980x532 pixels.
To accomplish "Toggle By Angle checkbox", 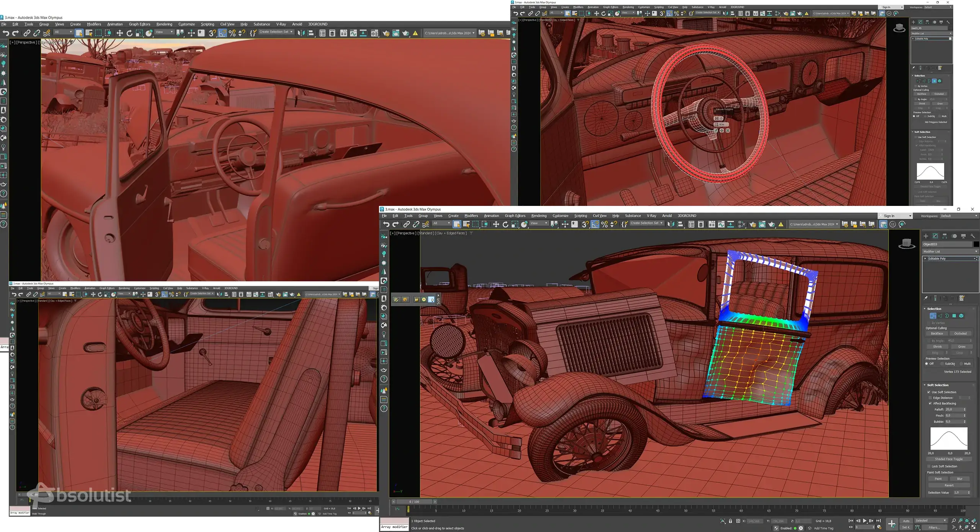I will click(x=929, y=341).
